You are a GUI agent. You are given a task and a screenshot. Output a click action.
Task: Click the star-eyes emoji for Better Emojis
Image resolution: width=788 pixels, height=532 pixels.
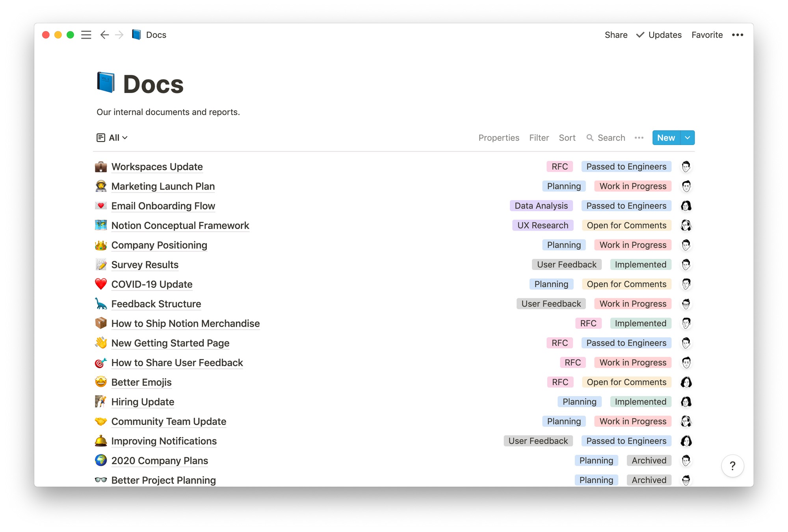pos(101,382)
